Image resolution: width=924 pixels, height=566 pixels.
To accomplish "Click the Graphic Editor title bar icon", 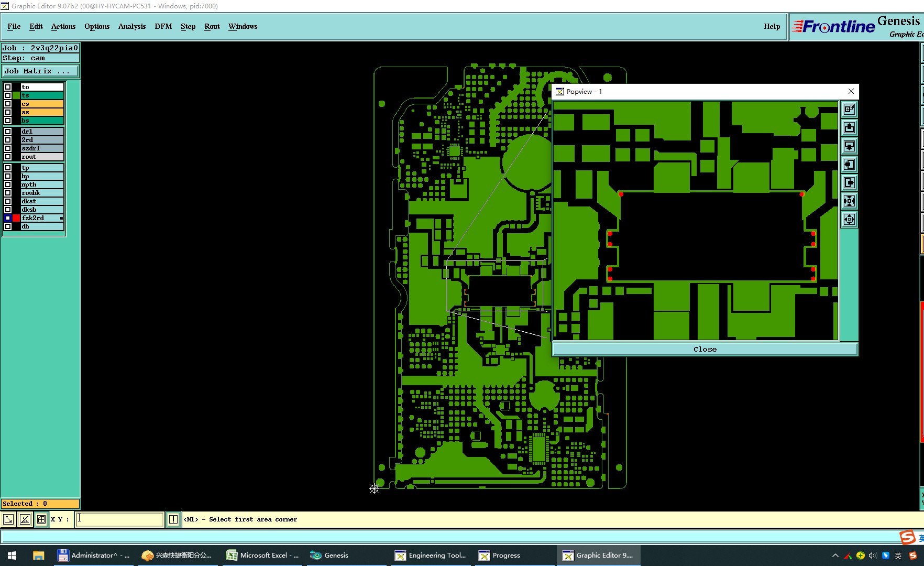I will (5, 6).
